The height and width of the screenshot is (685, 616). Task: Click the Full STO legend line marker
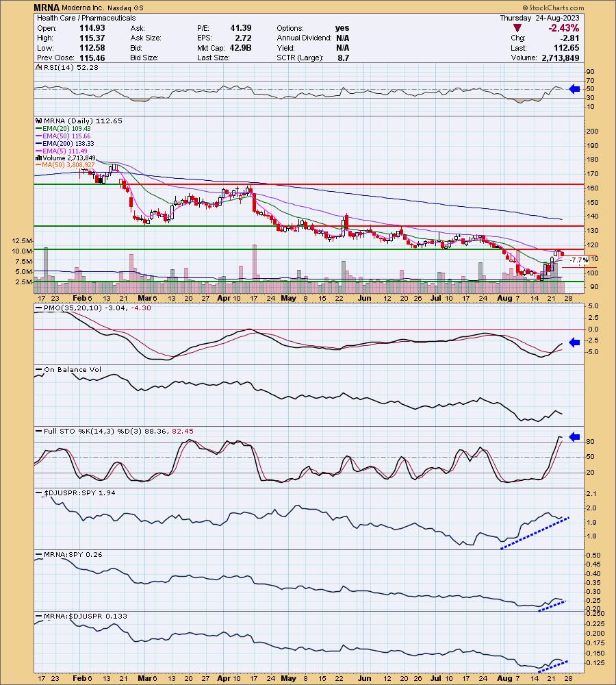(x=38, y=432)
